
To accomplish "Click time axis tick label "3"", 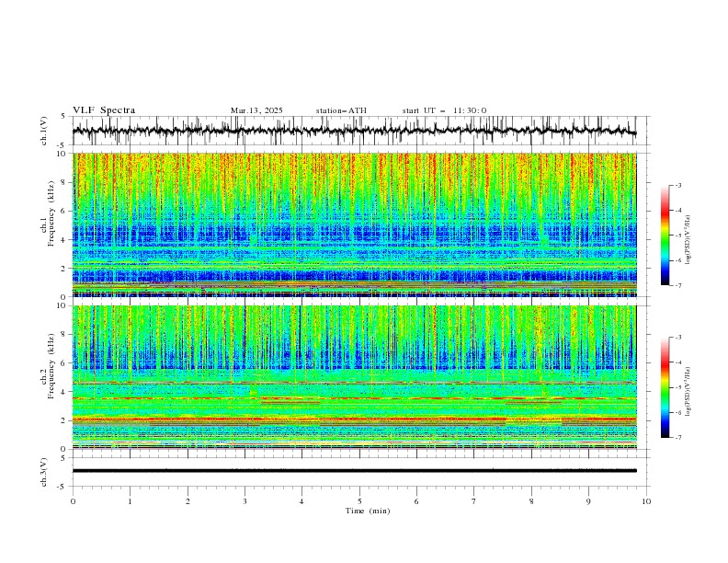I will [x=245, y=501].
